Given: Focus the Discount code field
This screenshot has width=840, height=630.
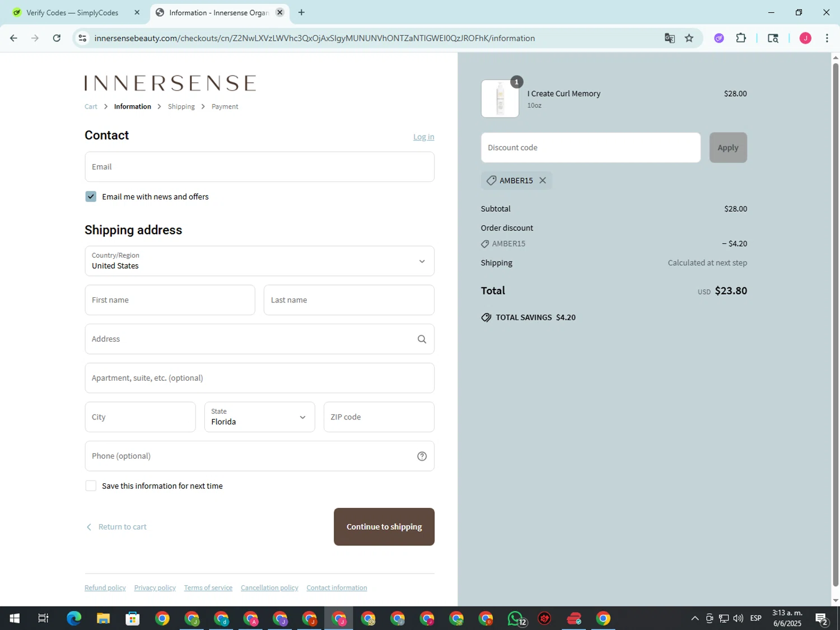Looking at the screenshot, I should [x=590, y=148].
